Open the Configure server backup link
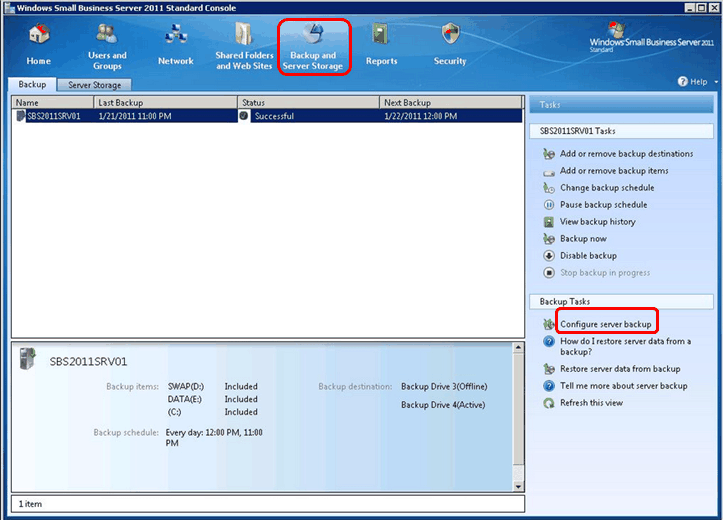 tap(605, 324)
